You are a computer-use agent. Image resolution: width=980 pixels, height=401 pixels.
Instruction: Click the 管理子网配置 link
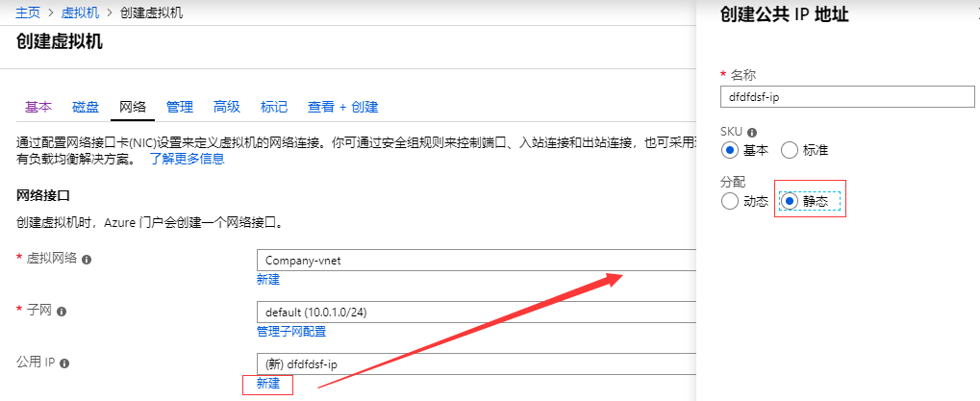(x=290, y=332)
